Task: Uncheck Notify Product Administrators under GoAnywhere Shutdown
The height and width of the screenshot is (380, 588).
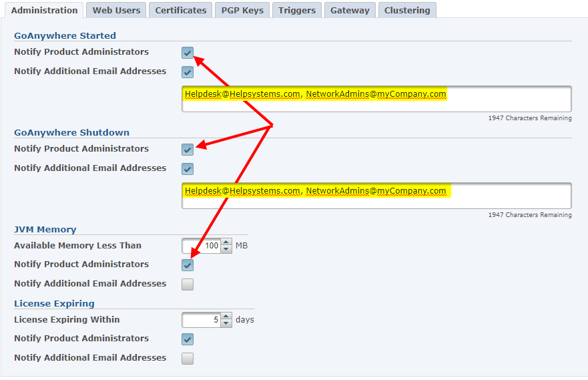Action: pyautogui.click(x=188, y=150)
